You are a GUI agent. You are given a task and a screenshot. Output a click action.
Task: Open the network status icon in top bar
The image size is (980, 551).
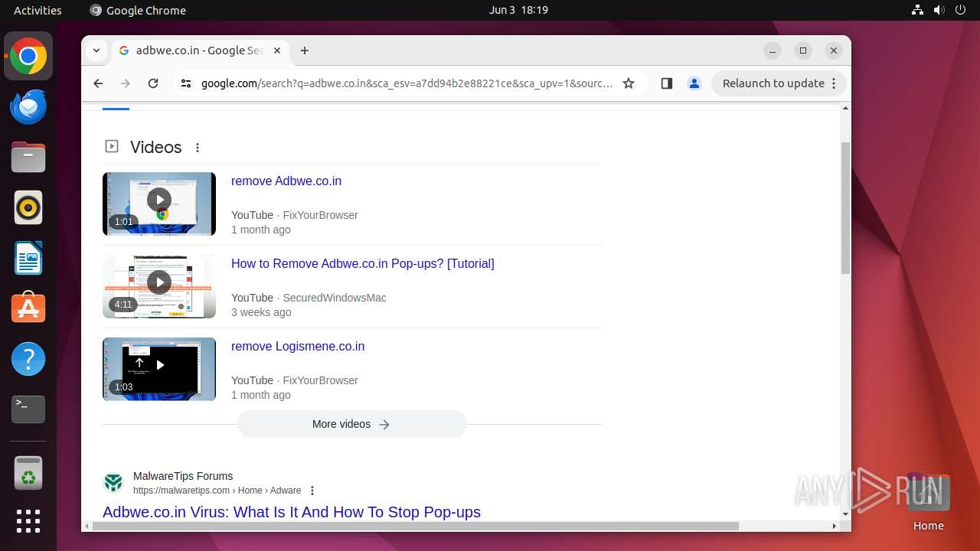917,10
